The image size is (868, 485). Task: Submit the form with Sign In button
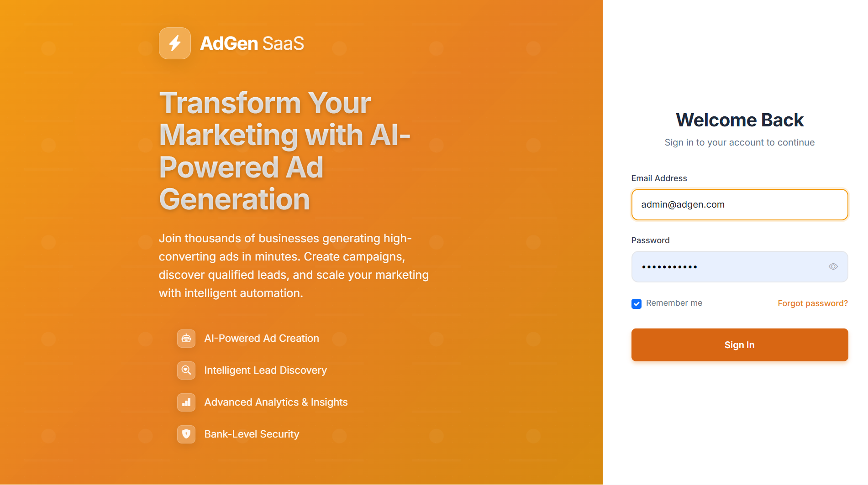pos(740,345)
